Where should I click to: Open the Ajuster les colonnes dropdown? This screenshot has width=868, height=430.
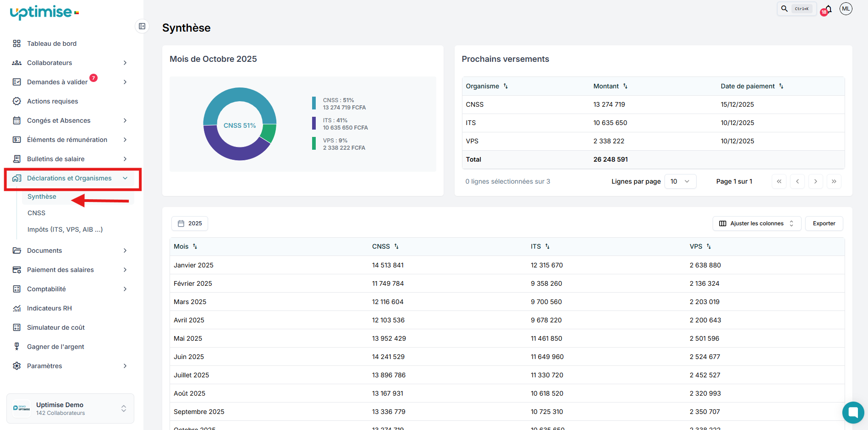(x=757, y=223)
